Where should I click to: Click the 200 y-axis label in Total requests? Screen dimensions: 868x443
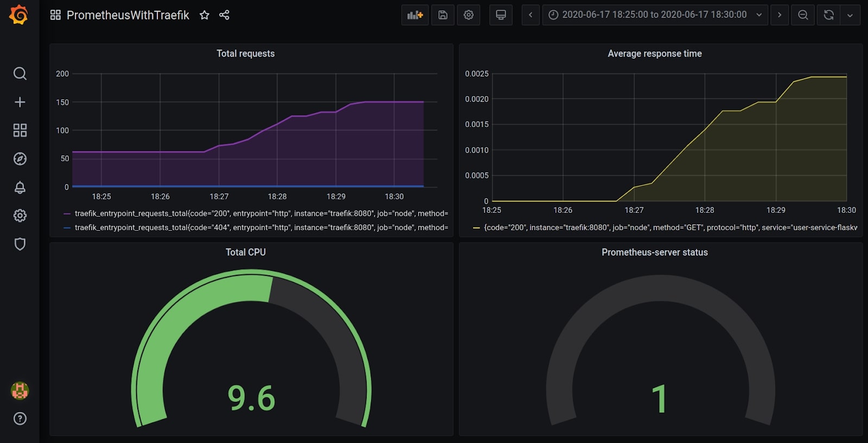point(62,74)
